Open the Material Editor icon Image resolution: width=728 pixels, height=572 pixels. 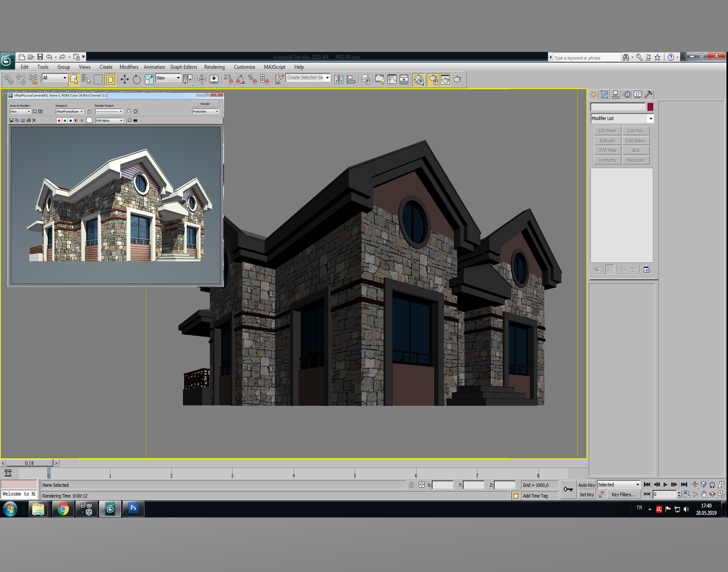(x=419, y=79)
